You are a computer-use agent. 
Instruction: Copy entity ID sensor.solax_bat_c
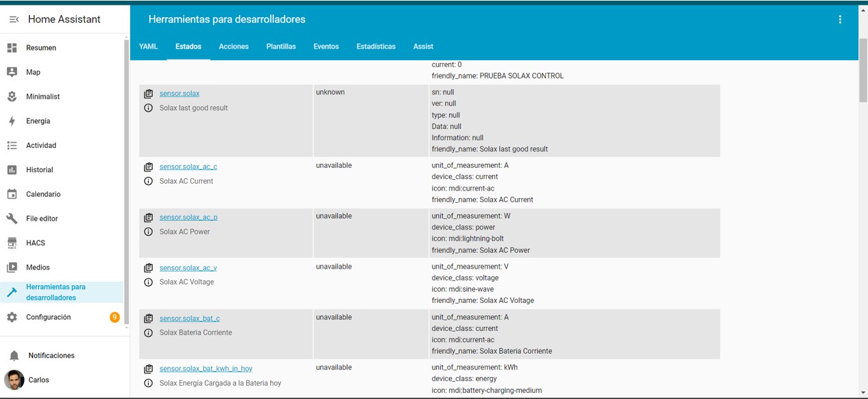148,318
